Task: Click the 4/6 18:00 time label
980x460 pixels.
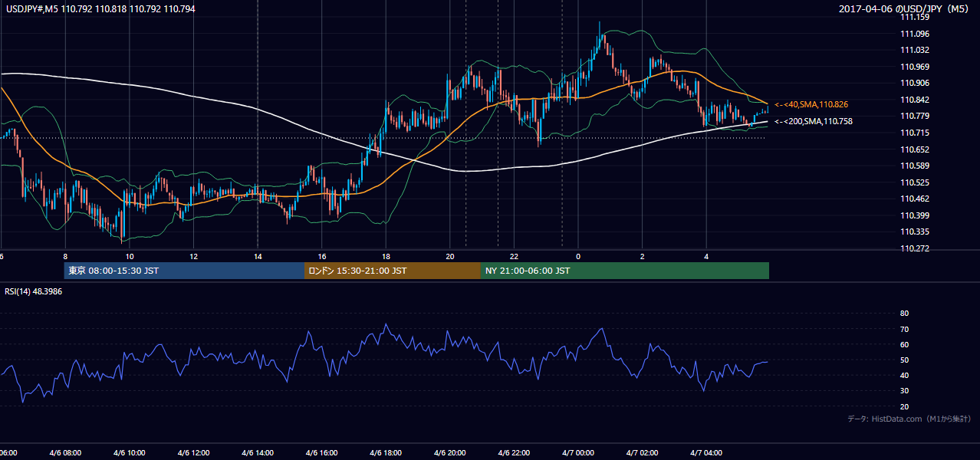Action: pos(386,453)
